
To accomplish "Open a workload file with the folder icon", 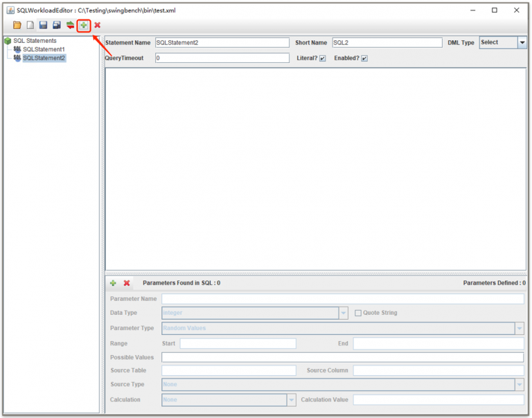I will [x=17, y=25].
